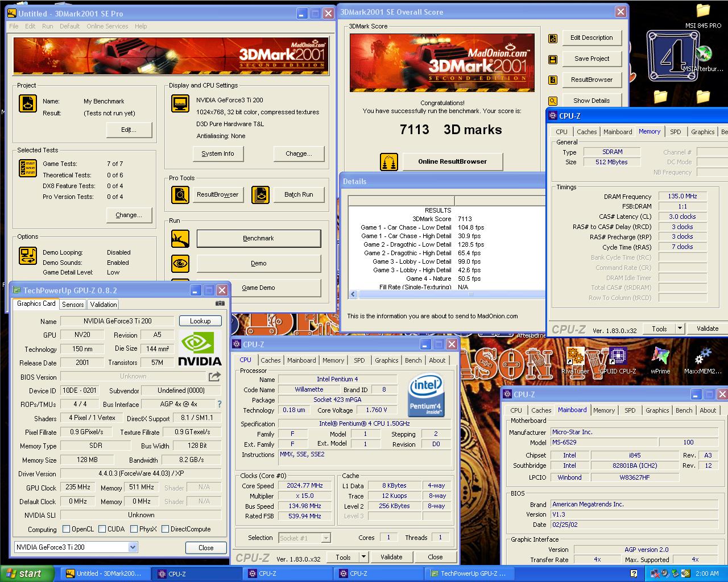Enable CUDA checkbox in GPU-Z
The height and width of the screenshot is (582, 728).
point(102,529)
